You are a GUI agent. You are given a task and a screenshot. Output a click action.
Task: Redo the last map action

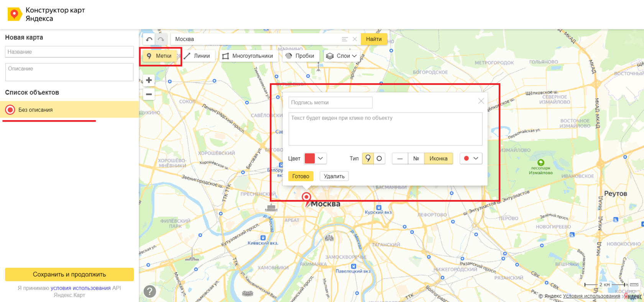point(161,39)
